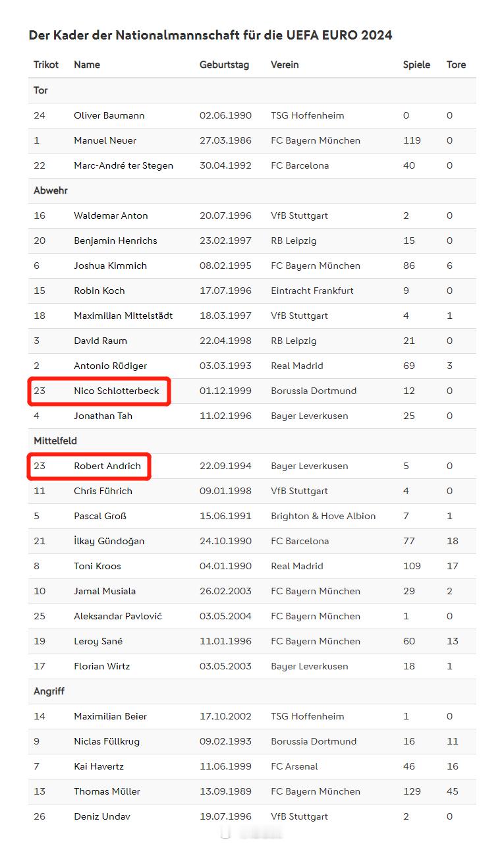Click player name Nico Schlotterbeck
Image resolution: width=504 pixels, height=844 pixels.
(117, 391)
